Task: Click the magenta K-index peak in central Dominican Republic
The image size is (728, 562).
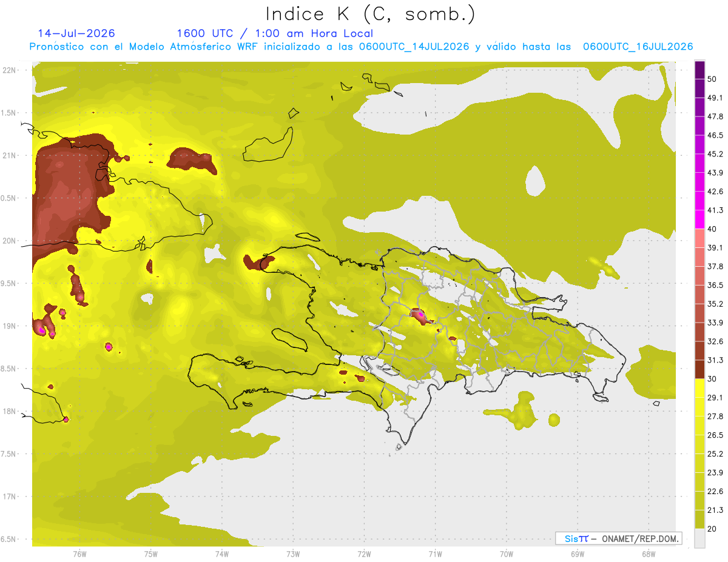Action: [x=420, y=315]
